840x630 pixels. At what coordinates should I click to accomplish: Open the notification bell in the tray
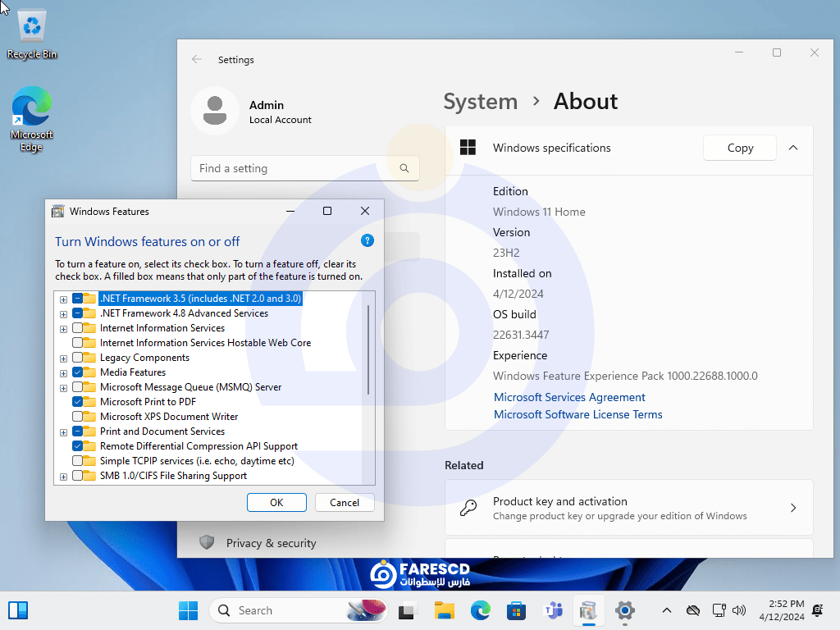pyautogui.click(x=818, y=610)
